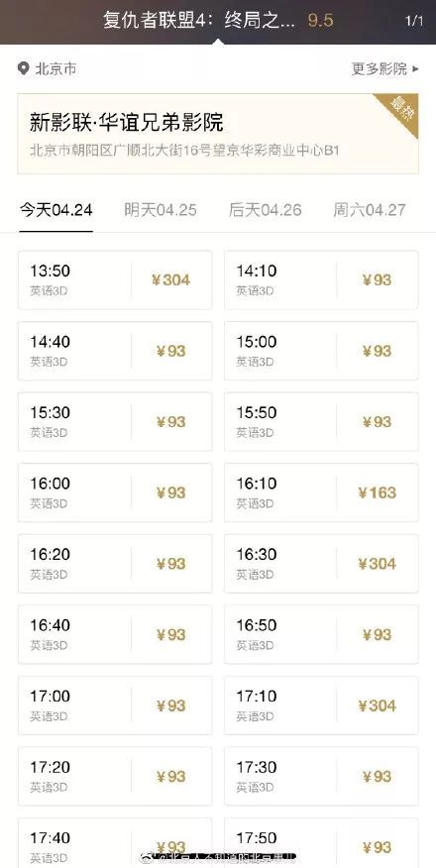Pick the 16:00 showtime card

115,492
